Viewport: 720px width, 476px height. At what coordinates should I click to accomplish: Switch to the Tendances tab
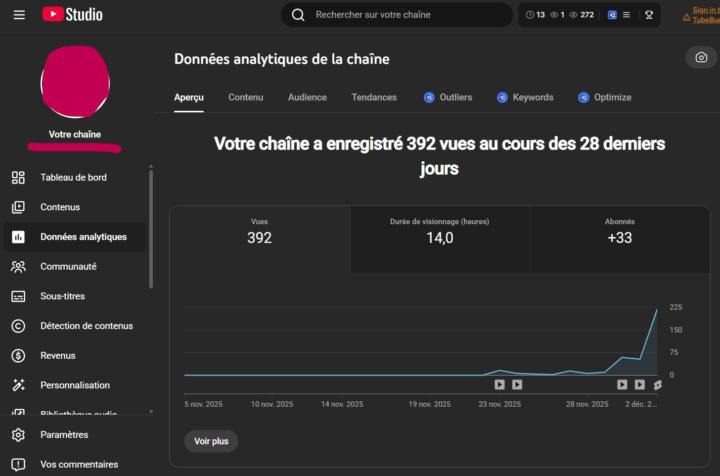pos(374,97)
